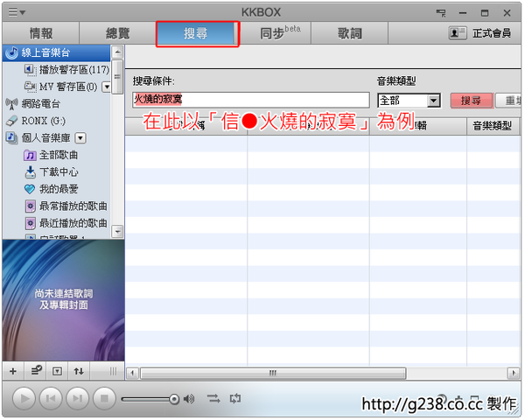This screenshot has height=420, width=525.
Task: Toggle shuffle playback mode
Action: (x=213, y=399)
